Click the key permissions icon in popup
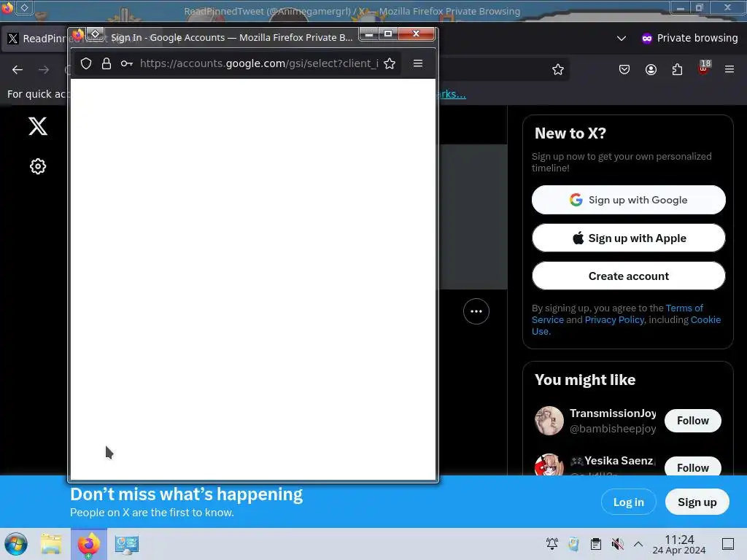747x560 pixels. (127, 63)
